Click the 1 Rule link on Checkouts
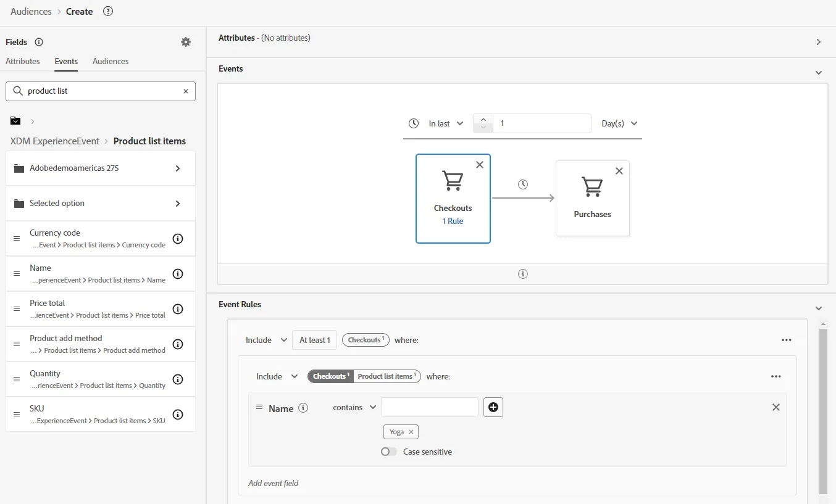Image resolution: width=836 pixels, height=504 pixels. tap(453, 221)
